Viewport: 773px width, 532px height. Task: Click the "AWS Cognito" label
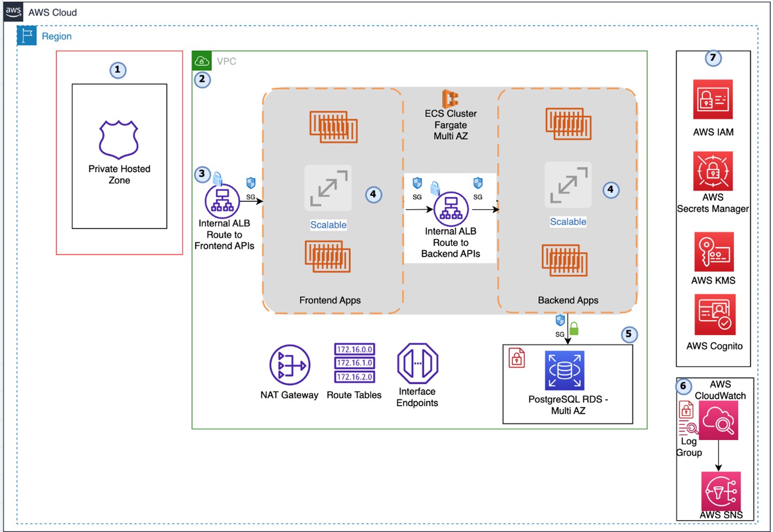(714, 346)
